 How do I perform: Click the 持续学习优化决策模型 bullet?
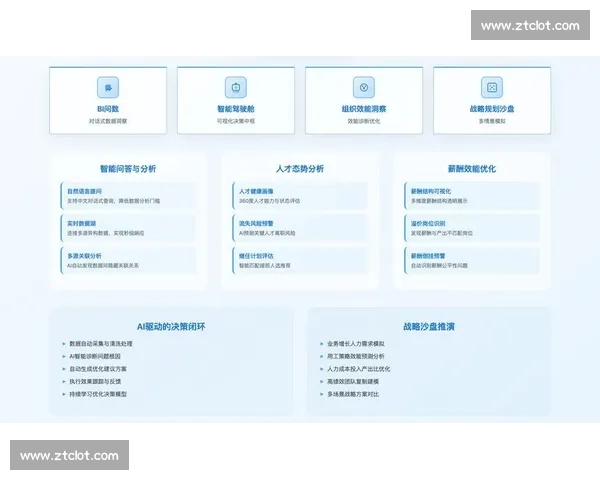[94, 394]
